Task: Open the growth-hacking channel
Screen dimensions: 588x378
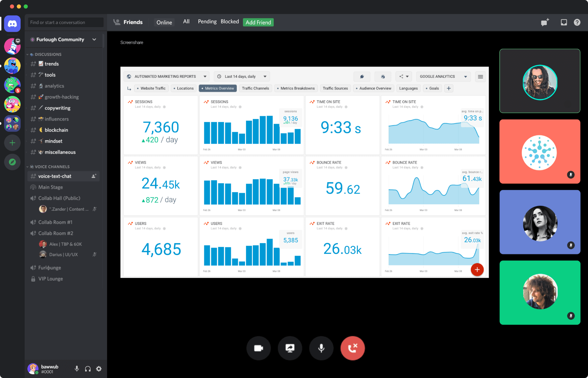Action: (x=62, y=97)
